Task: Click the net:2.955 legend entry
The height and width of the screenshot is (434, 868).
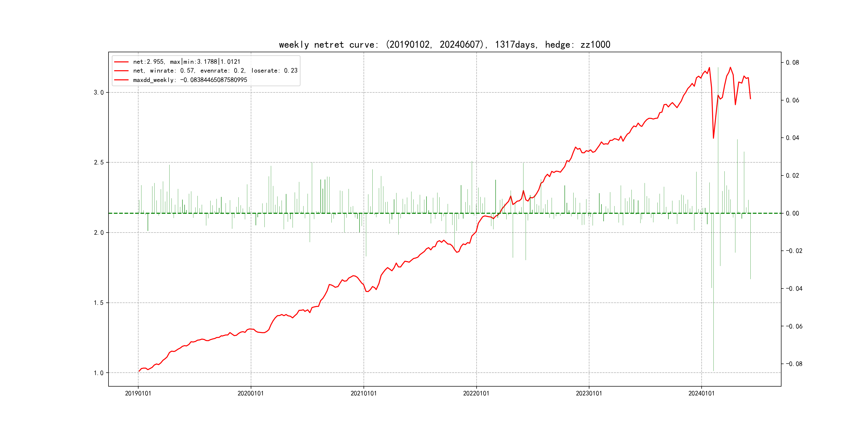Action: pos(186,62)
